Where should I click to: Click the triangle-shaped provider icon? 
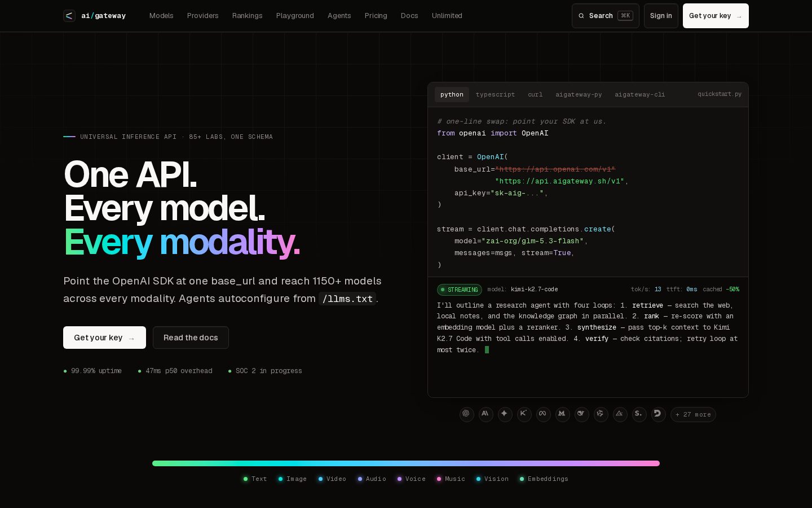pos(620,414)
